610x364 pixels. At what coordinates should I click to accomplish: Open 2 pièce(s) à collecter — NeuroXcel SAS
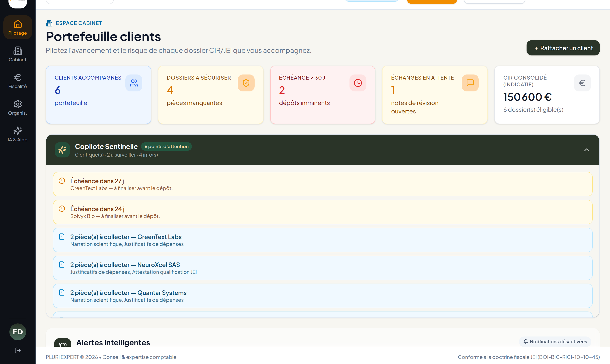pyautogui.click(x=323, y=268)
